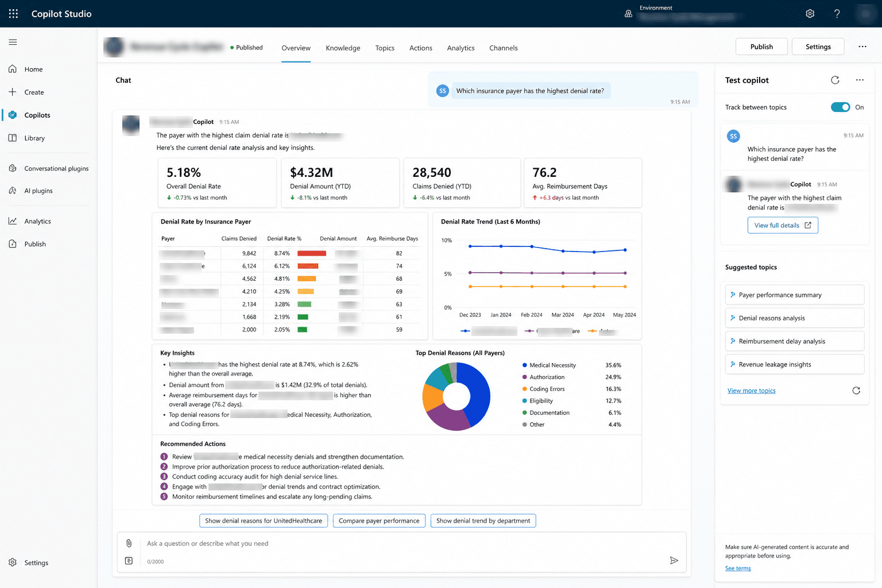The image size is (882, 588).
Task: Click the orange Coding Errors legend dot
Action: tap(525, 389)
